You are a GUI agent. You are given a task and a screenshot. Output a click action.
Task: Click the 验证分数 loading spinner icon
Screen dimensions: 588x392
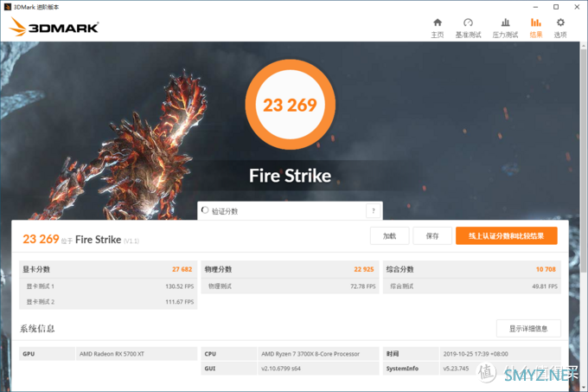coord(204,210)
